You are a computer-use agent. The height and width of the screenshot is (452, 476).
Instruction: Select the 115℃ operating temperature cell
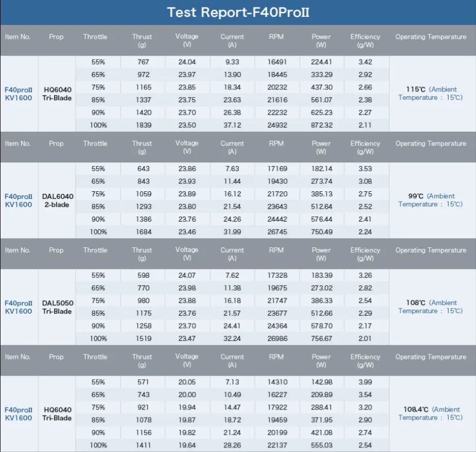(430, 93)
